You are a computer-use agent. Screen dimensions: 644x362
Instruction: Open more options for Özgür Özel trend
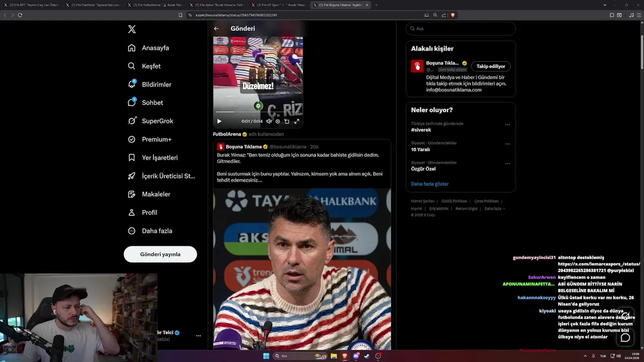pyautogui.click(x=507, y=163)
